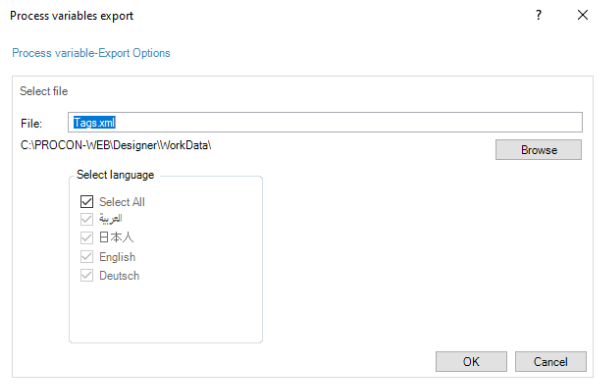Click the Process variable-Export Options heading
This screenshot has width=605, height=390.
point(91,53)
